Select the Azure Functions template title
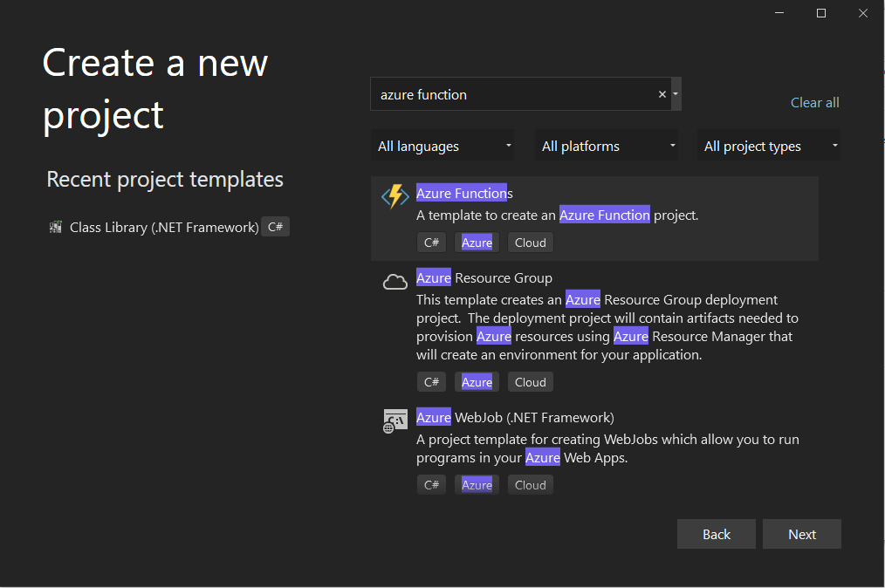 point(464,193)
